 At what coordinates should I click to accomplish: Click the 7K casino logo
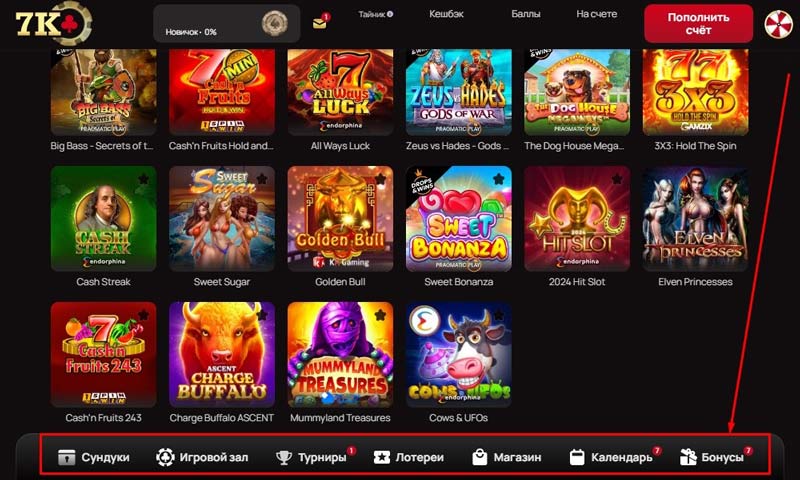pyautogui.click(x=53, y=23)
